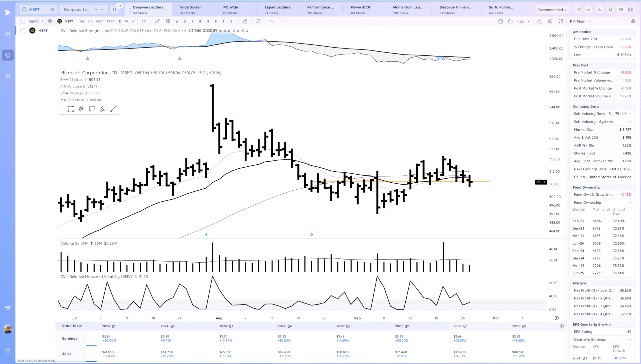Image resolution: width=641 pixels, height=364 pixels.
Task: Toggle the 5 circle button in toolbar
Action: (231, 21)
